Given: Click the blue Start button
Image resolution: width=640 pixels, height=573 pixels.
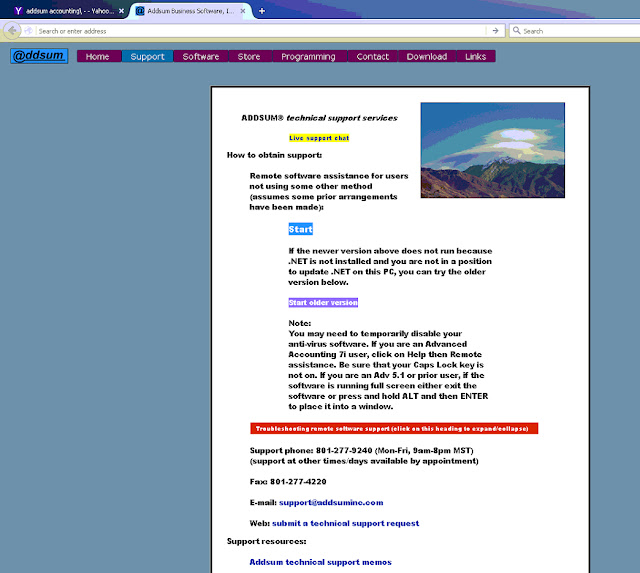Looking at the screenshot, I should [300, 229].
